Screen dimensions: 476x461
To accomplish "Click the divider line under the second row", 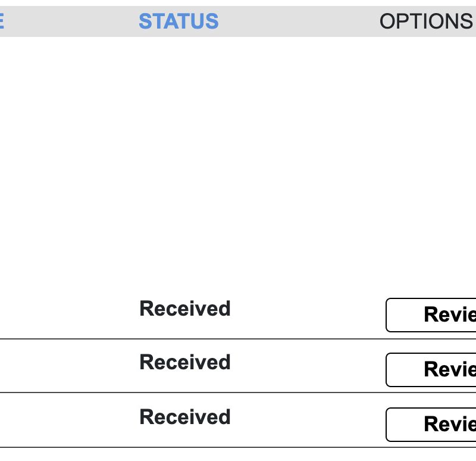I will [x=238, y=393].
